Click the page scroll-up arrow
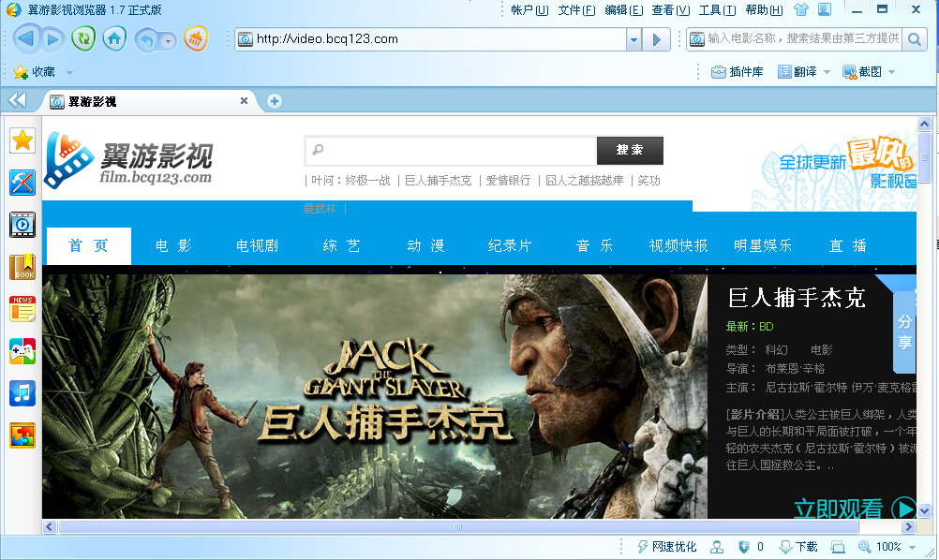939x560 pixels. click(924, 124)
